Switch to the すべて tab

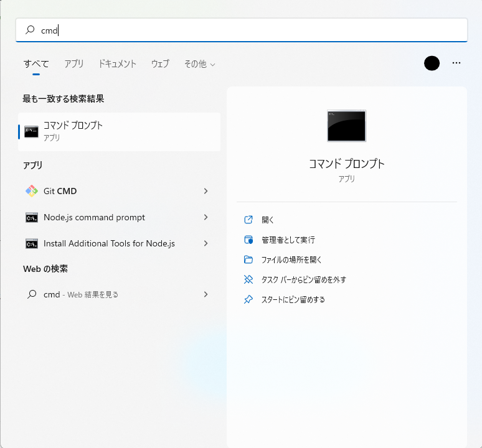pos(36,64)
